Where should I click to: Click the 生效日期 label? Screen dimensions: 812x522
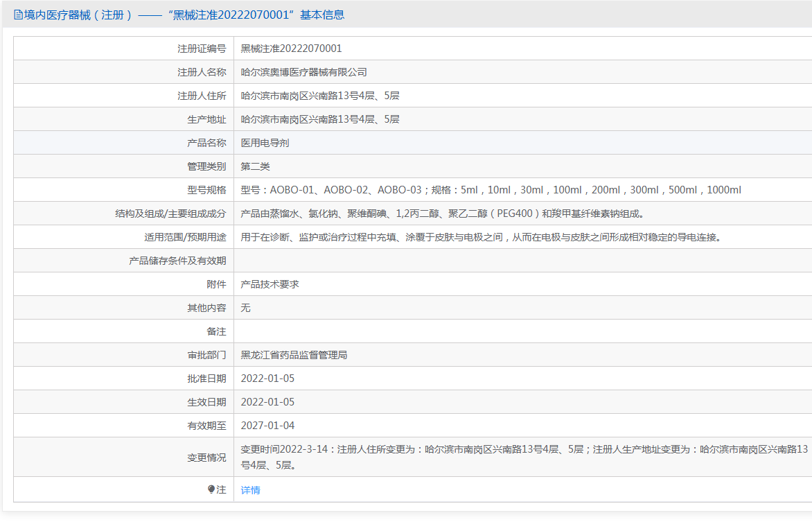[x=206, y=402]
